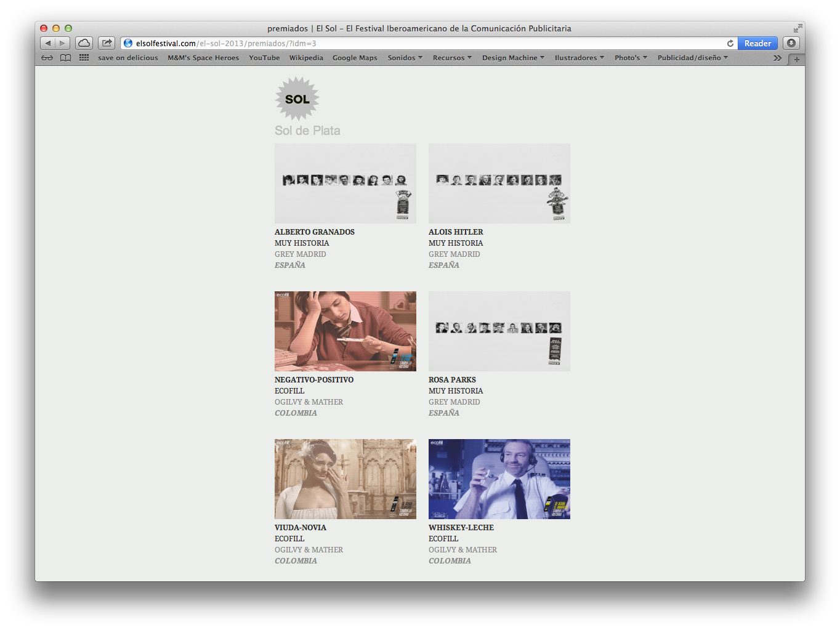Click OGILVY & MATHER under Negativo-Positivo
This screenshot has height=630, width=840.
pos(309,402)
